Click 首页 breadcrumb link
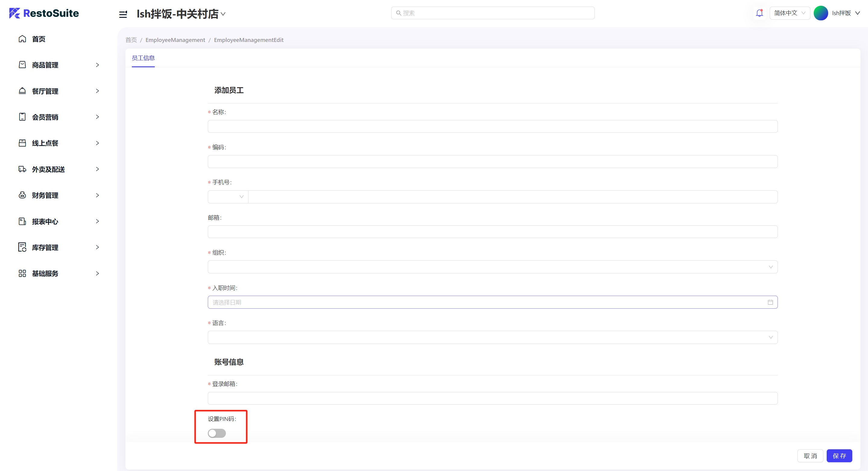 [131, 40]
